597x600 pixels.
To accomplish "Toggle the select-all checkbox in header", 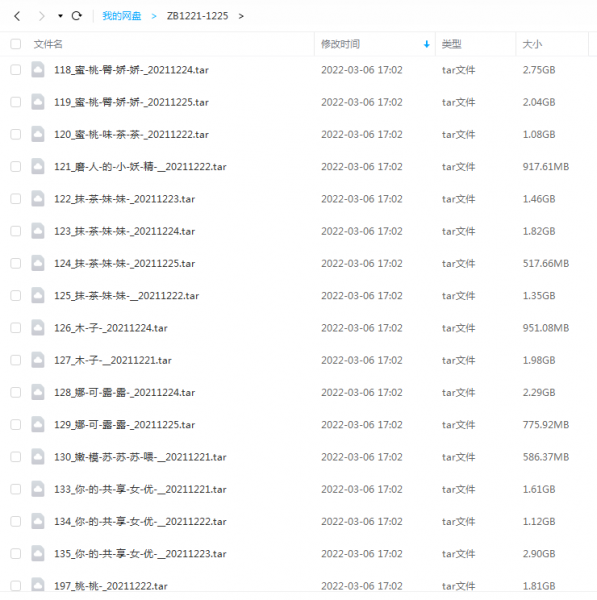I will tap(16, 44).
